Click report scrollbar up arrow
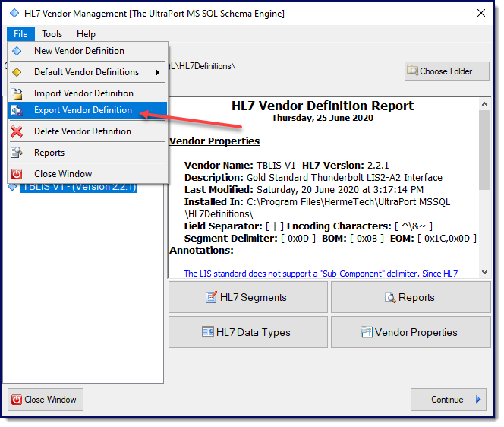The image size is (504, 427). pyautogui.click(x=484, y=104)
